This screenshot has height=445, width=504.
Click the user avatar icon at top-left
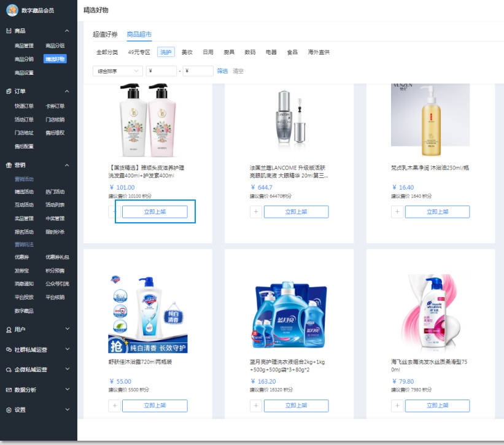coord(12,10)
